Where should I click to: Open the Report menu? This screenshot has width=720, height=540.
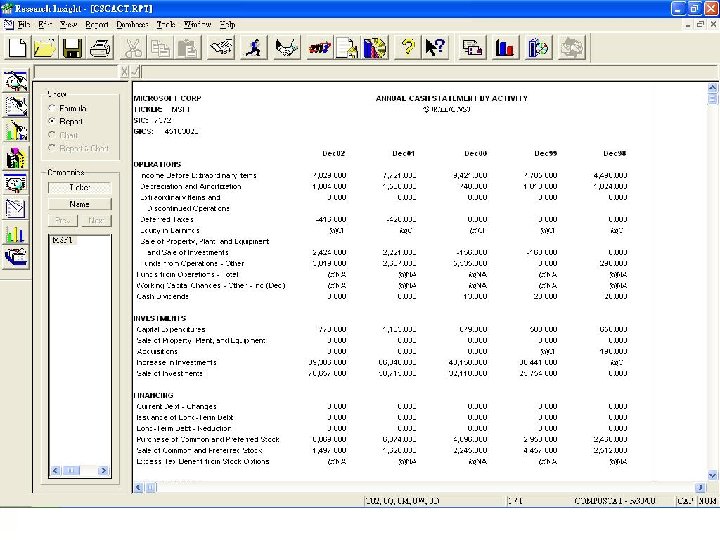coord(97,25)
